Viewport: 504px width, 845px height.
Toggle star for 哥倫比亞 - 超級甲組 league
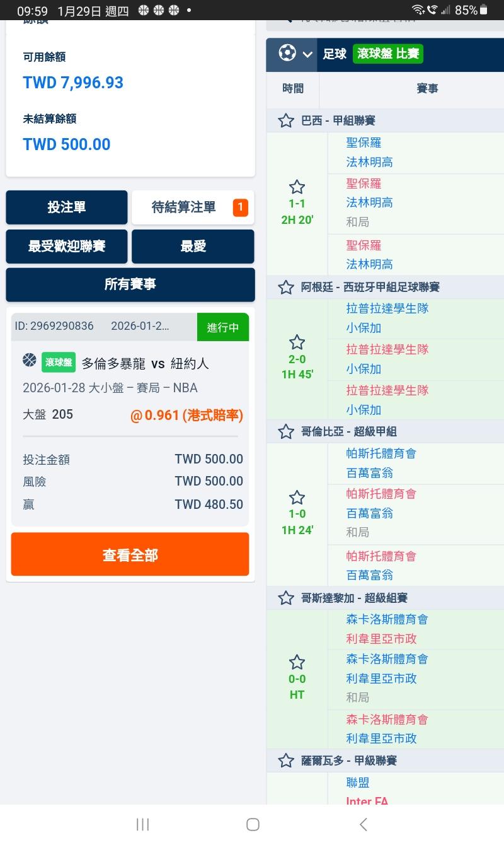click(286, 432)
